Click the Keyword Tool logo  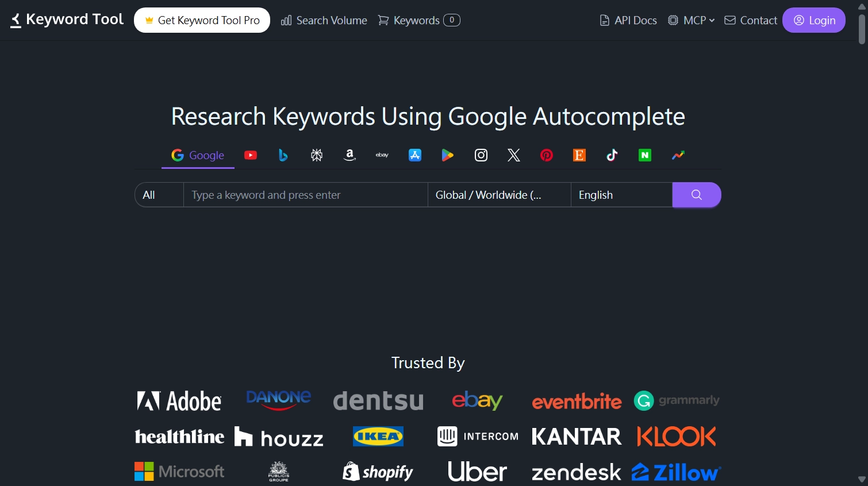coord(67,20)
